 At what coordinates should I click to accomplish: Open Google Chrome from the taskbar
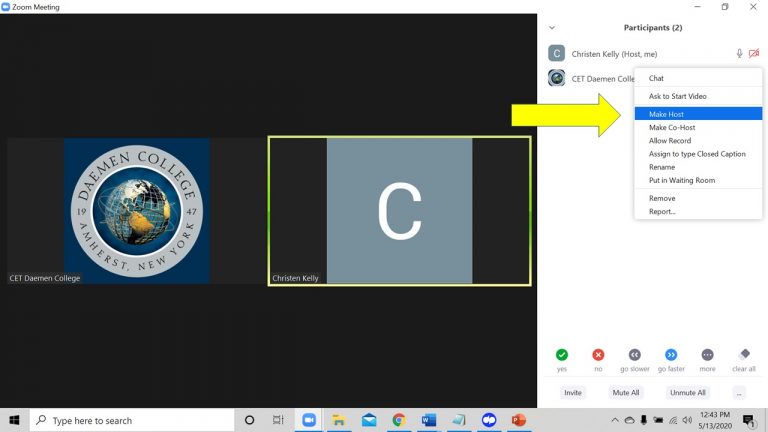point(399,420)
